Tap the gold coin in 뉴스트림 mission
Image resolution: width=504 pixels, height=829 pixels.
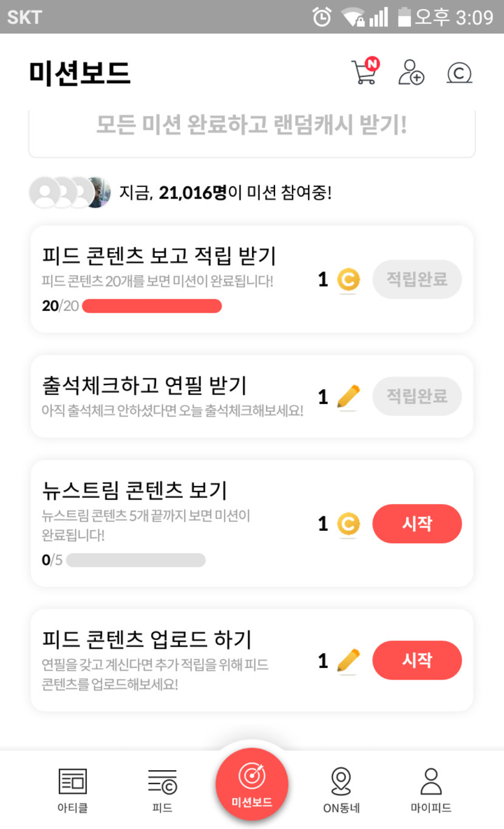(x=349, y=524)
